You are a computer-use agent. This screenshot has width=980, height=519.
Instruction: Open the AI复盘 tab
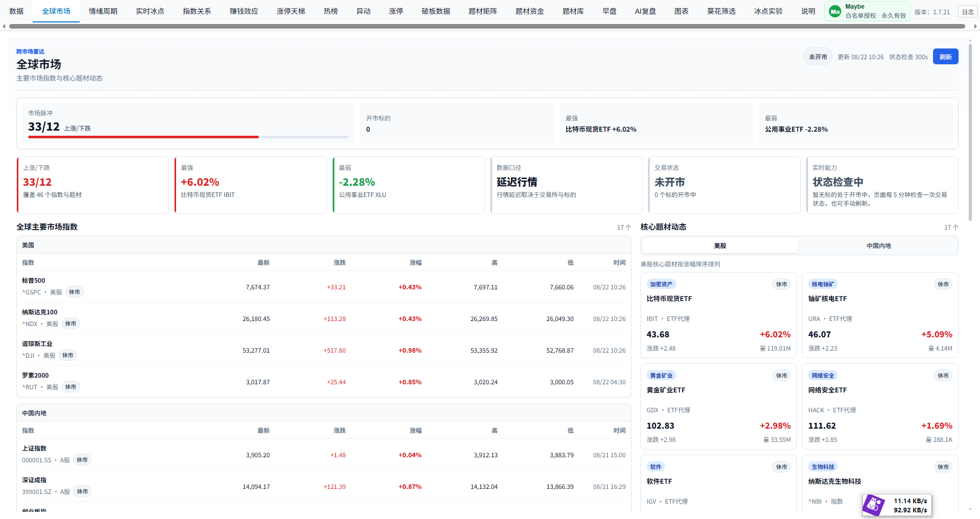tap(646, 11)
